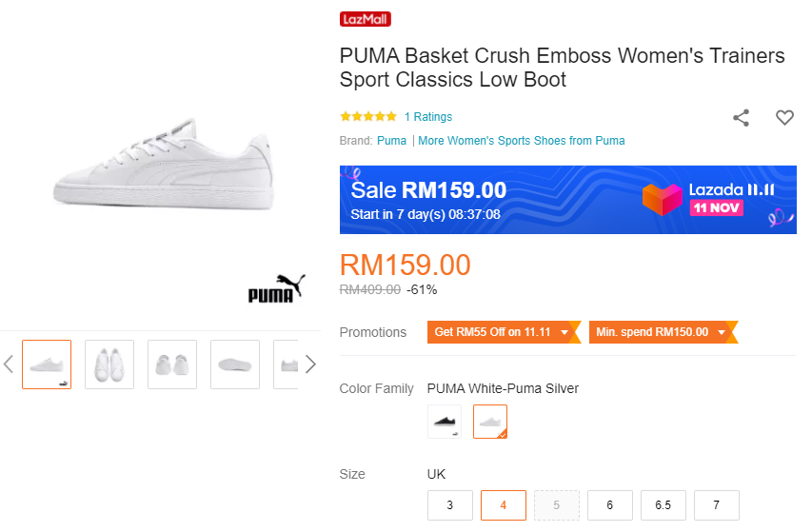Viewport: 812px width, 532px height.
Task: View the second thumbnail showing shoe pair top view
Action: coord(109,365)
